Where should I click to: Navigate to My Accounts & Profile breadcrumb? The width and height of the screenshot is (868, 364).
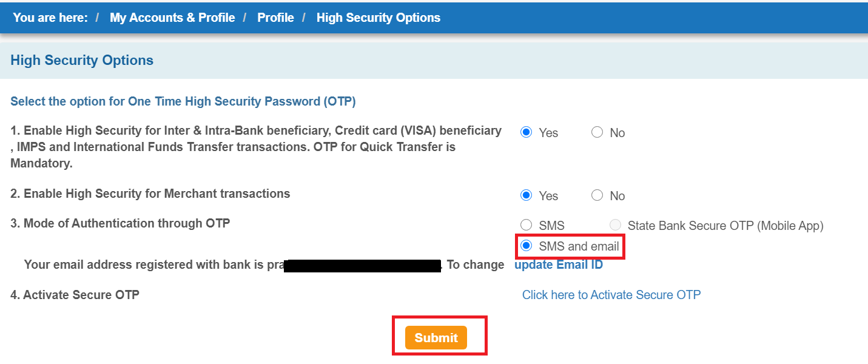pos(172,18)
